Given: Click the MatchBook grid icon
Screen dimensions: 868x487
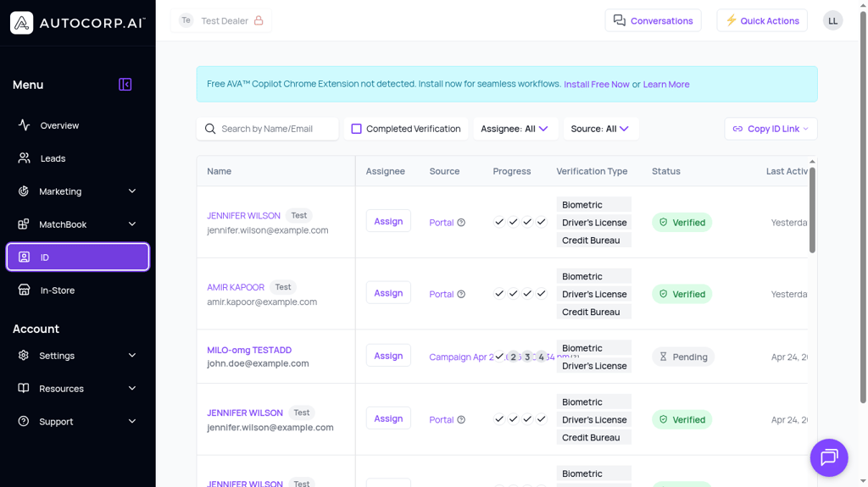Looking at the screenshot, I should (23, 224).
